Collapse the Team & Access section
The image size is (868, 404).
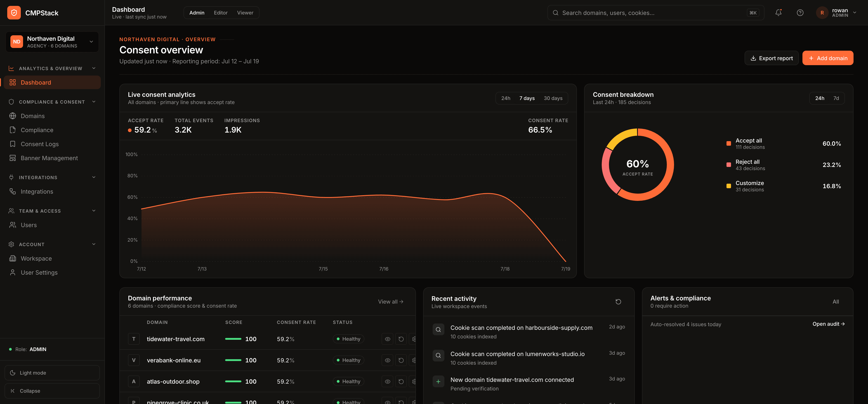(52, 211)
